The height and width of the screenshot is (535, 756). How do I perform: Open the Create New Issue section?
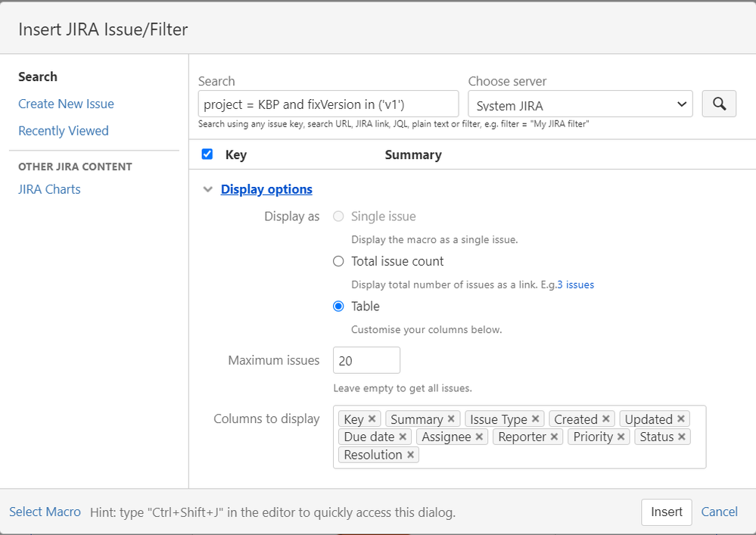pos(67,104)
